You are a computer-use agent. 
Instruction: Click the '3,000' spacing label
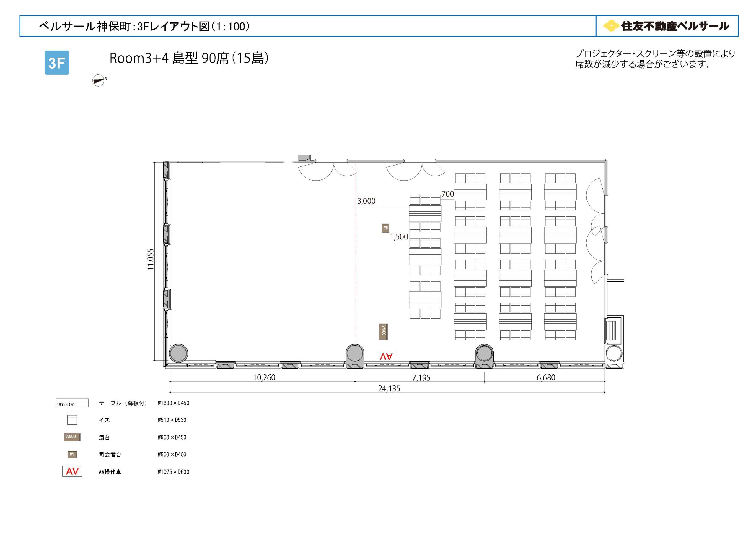(x=366, y=201)
